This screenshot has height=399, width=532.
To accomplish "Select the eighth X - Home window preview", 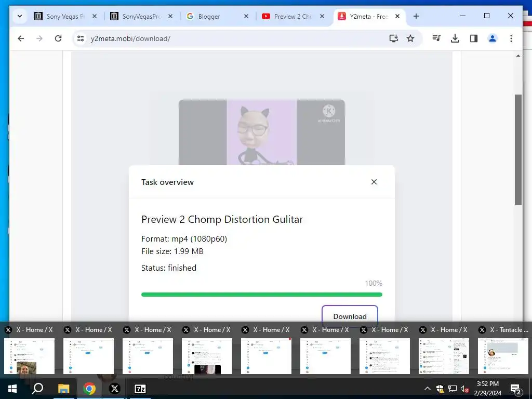I will coord(444,356).
